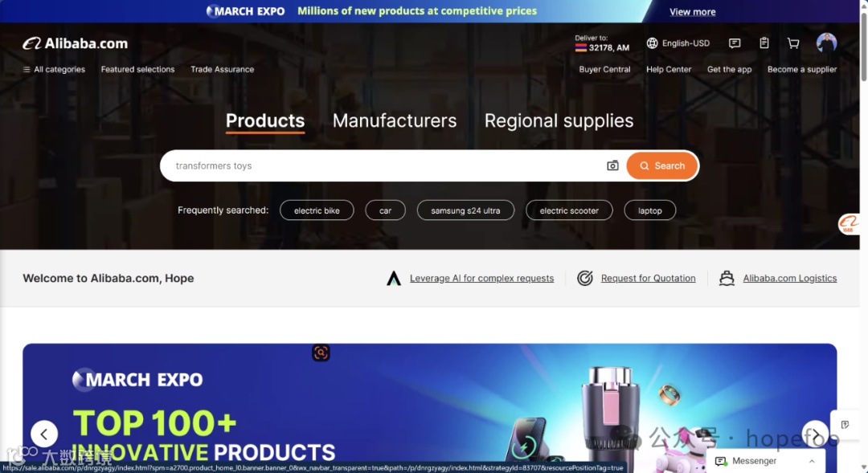Open the messages chat icon in the header
This screenshot has width=868, height=473.
735,43
